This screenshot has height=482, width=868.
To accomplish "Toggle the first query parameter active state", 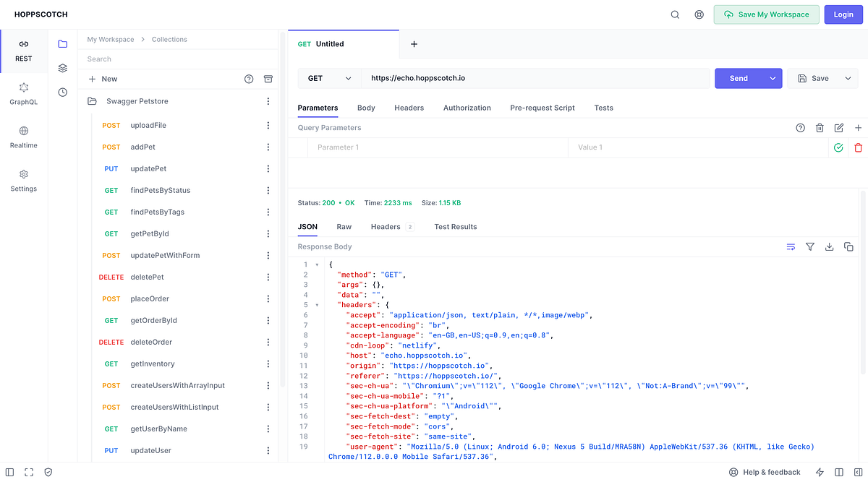I will click(x=838, y=147).
